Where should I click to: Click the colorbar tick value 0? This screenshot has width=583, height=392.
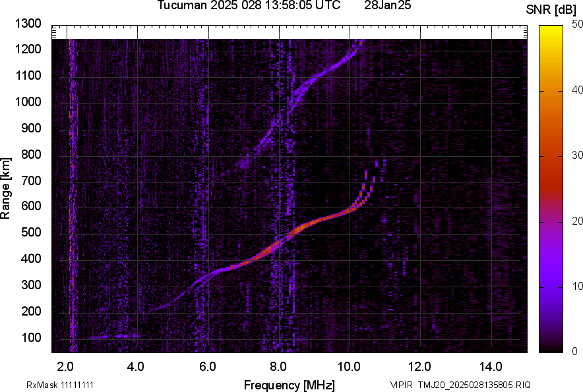[575, 351]
